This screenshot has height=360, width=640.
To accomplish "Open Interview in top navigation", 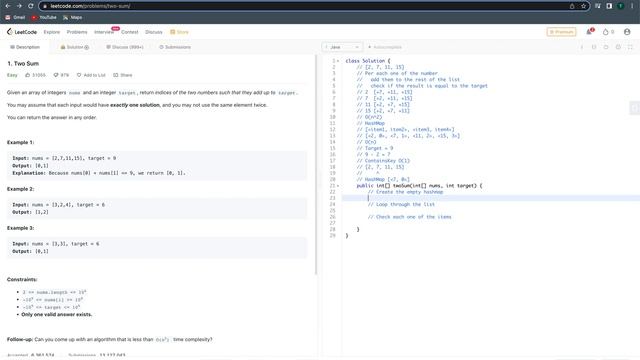I will point(104,32).
